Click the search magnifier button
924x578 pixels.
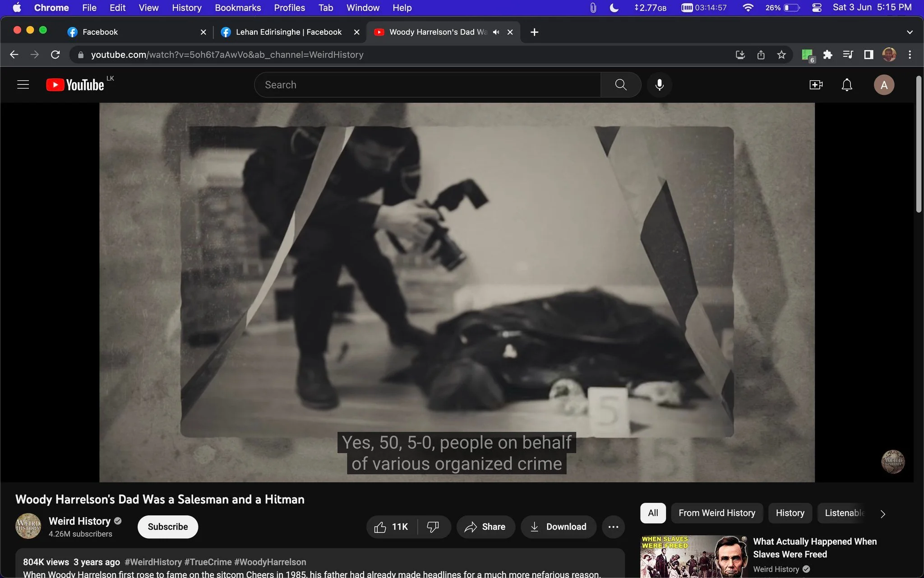[621, 84]
